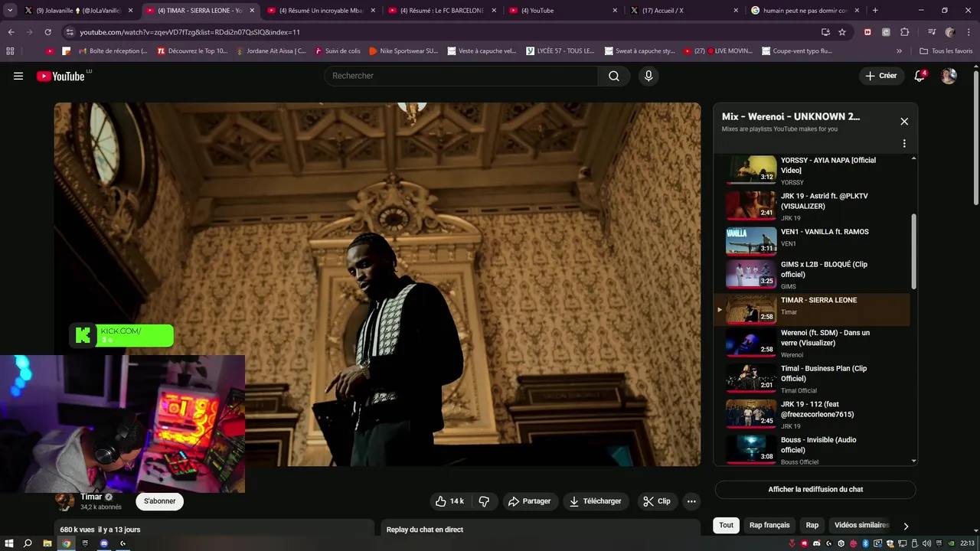Select the 'Tout' filter chip

[x=726, y=525]
